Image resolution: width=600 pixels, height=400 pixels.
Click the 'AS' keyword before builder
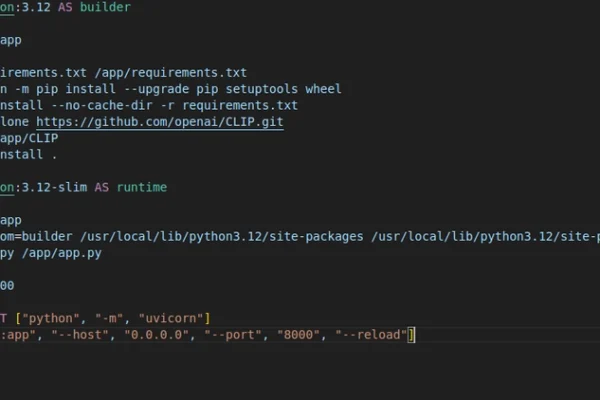coord(65,7)
